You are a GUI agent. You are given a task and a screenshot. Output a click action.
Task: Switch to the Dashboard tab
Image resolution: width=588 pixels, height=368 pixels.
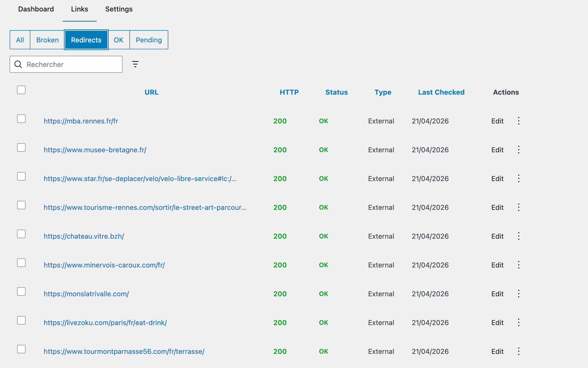coord(36,9)
